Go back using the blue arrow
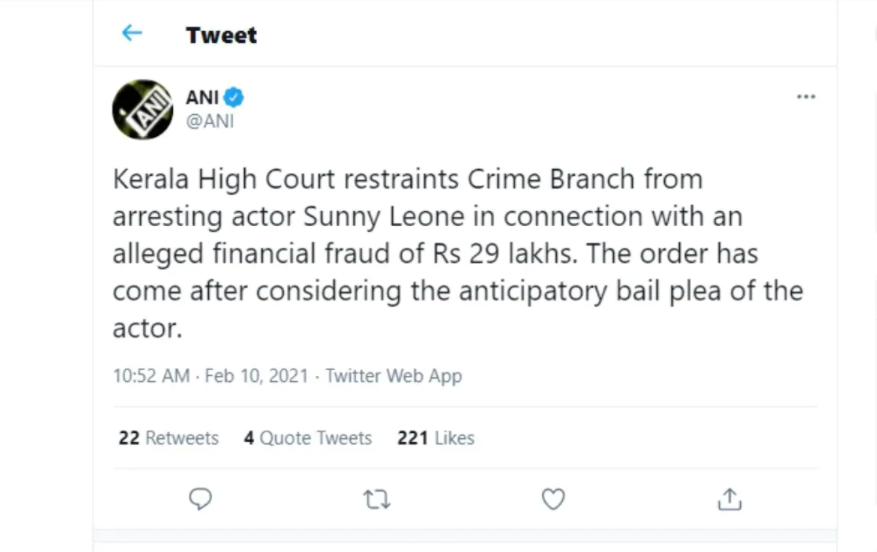Viewport: 877px width, 552px height. point(132,33)
